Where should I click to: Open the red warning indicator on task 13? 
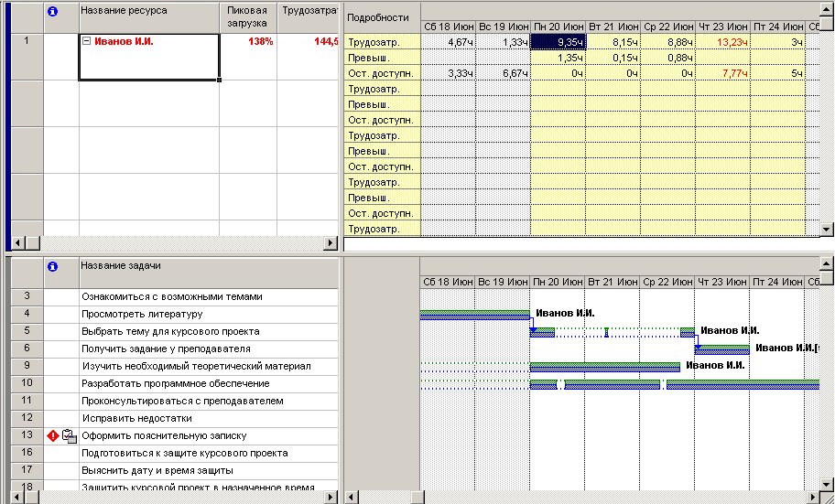[53, 436]
